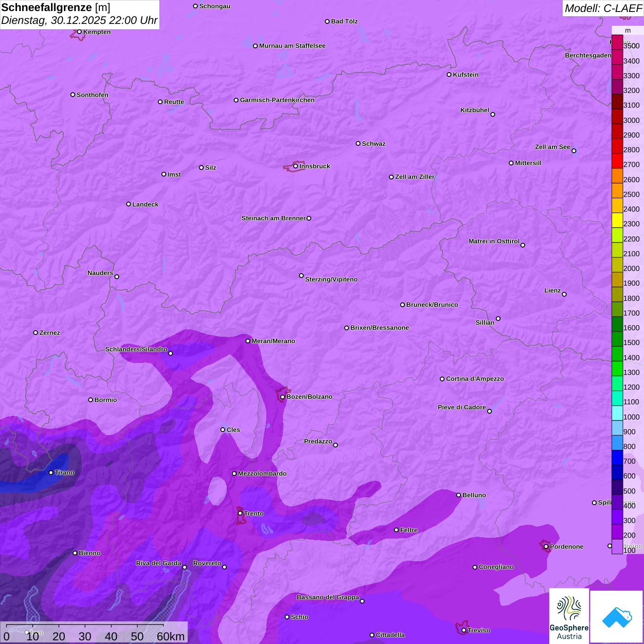
Task: Select the Kempten marker dot
Action: click(x=80, y=32)
